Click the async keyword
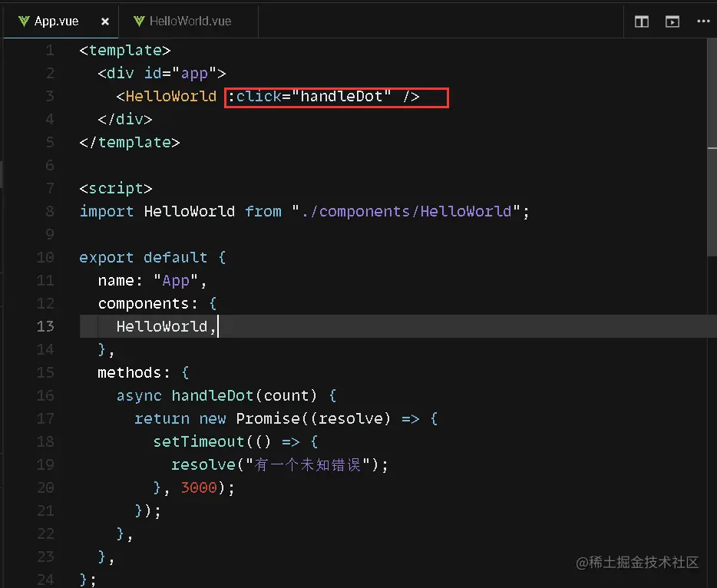Viewport: 717px width, 588px height. coord(139,395)
